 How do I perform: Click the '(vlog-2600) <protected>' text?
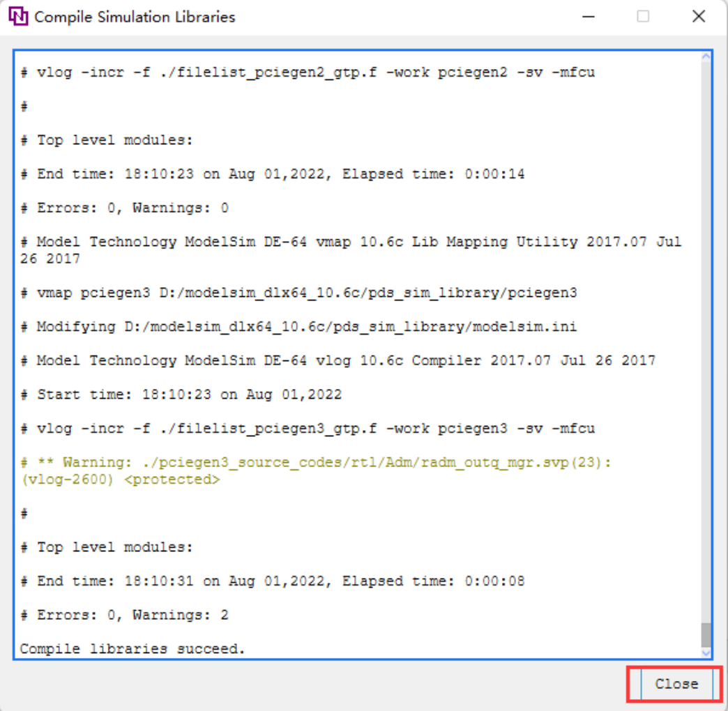click(120, 480)
